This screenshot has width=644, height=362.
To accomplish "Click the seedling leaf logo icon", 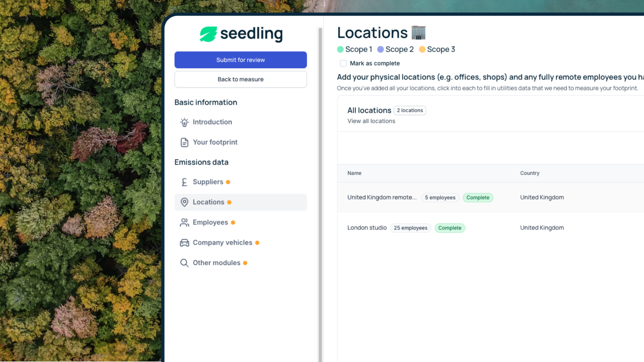I will pyautogui.click(x=208, y=34).
